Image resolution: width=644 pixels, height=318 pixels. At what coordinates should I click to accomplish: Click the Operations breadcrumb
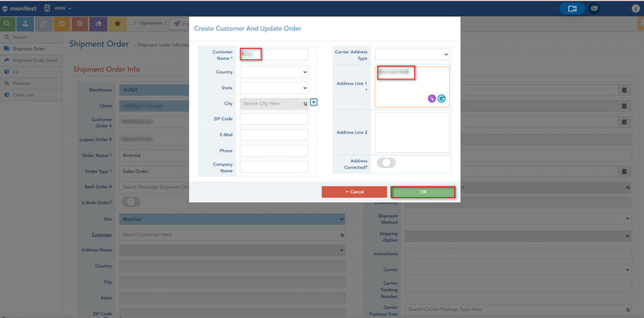[x=151, y=24]
